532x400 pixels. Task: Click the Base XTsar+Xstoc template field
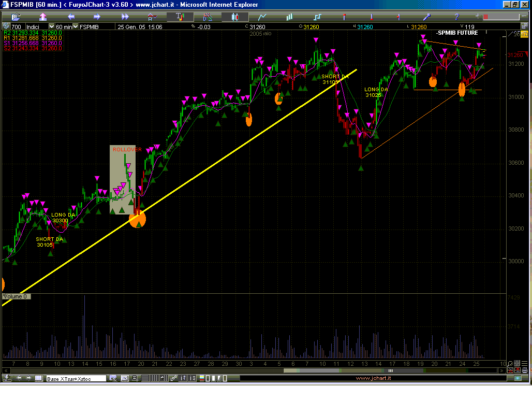pos(76,379)
